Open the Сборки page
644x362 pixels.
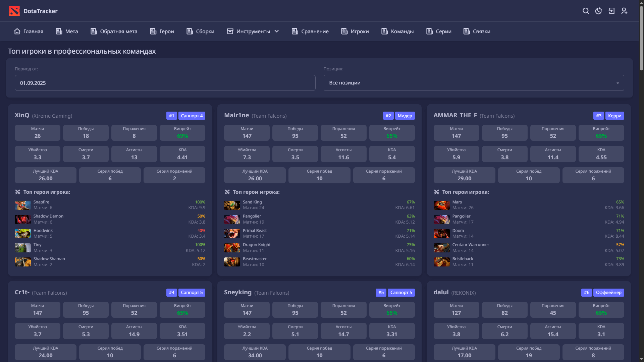click(200, 31)
